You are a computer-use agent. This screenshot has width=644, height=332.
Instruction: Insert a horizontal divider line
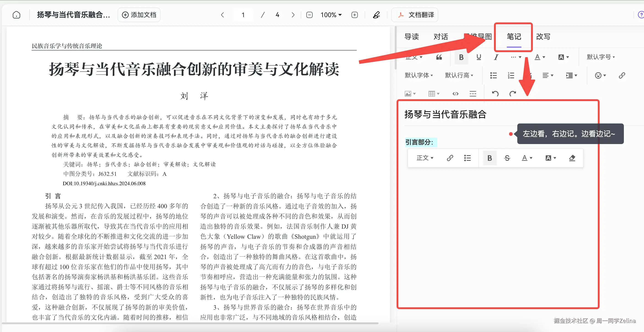(472, 94)
